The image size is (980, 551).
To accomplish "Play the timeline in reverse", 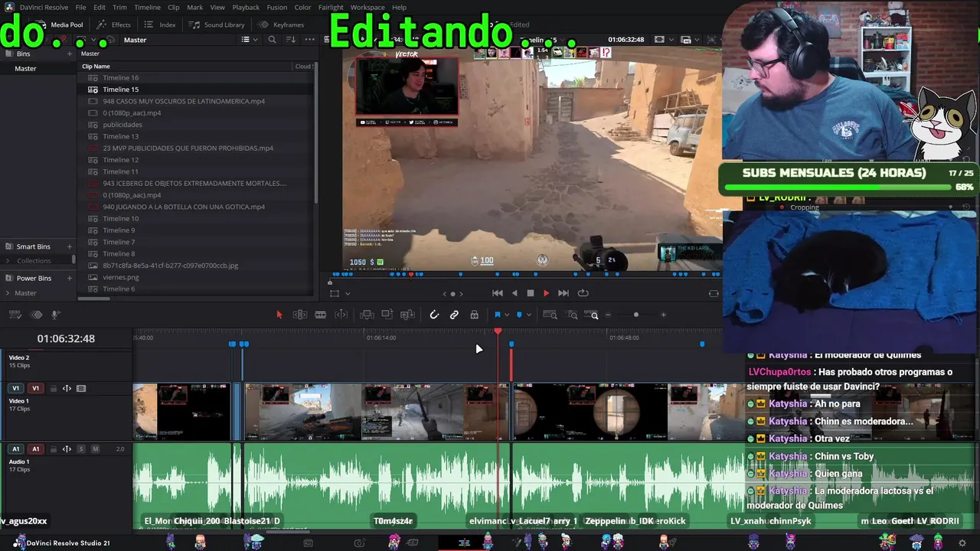I will 514,293.
